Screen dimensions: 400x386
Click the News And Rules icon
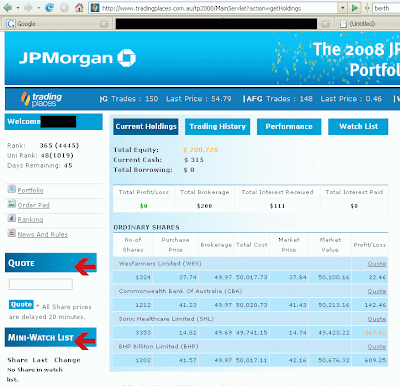(x=12, y=233)
